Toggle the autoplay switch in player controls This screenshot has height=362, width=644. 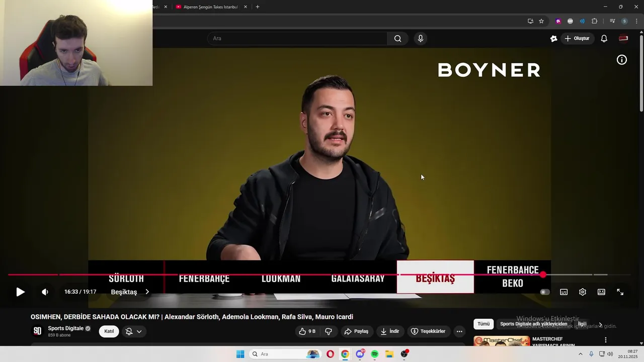[545, 292]
